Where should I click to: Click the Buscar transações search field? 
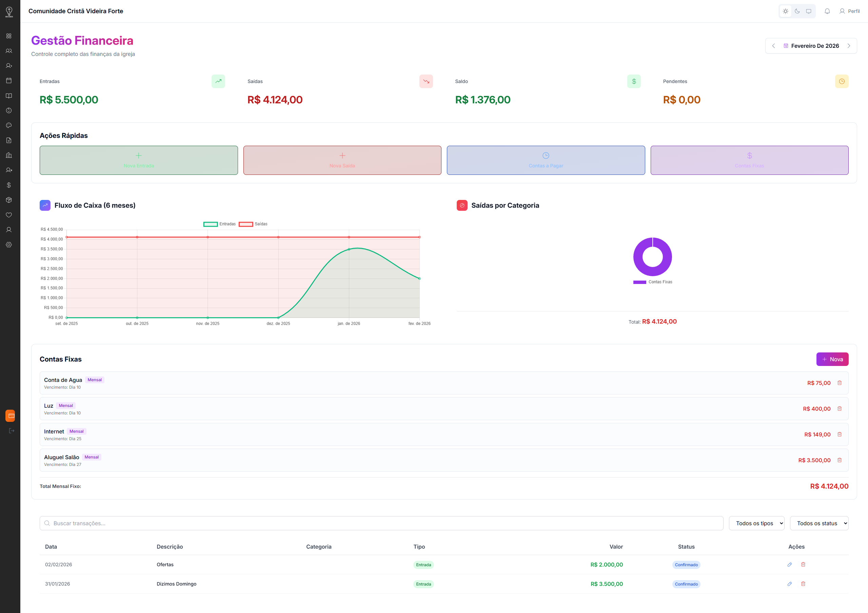[381, 524]
